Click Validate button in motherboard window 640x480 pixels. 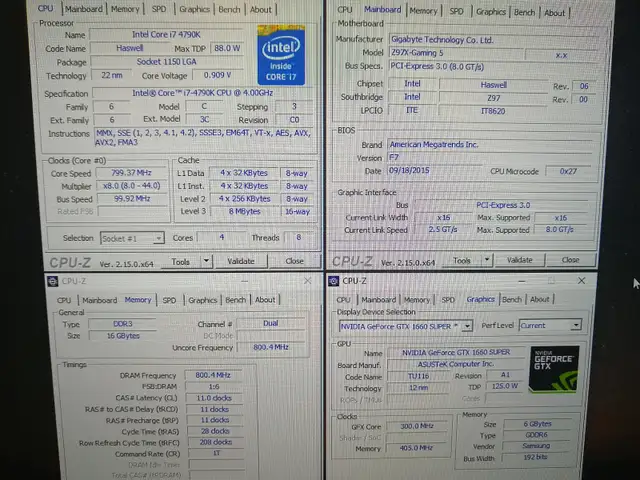(x=520, y=260)
